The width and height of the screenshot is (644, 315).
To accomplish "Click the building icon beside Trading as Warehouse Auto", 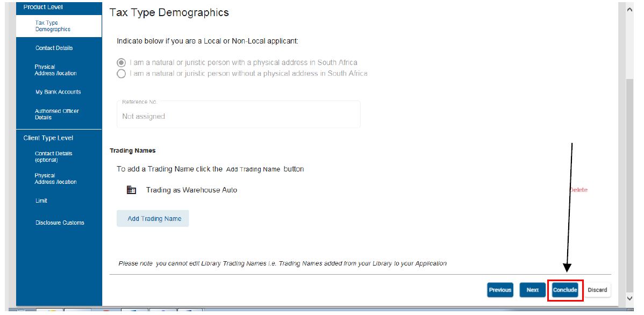I will (131, 190).
